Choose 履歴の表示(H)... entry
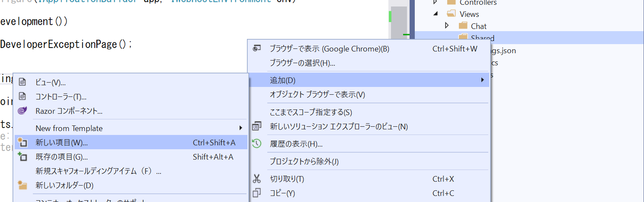 click(x=369, y=144)
